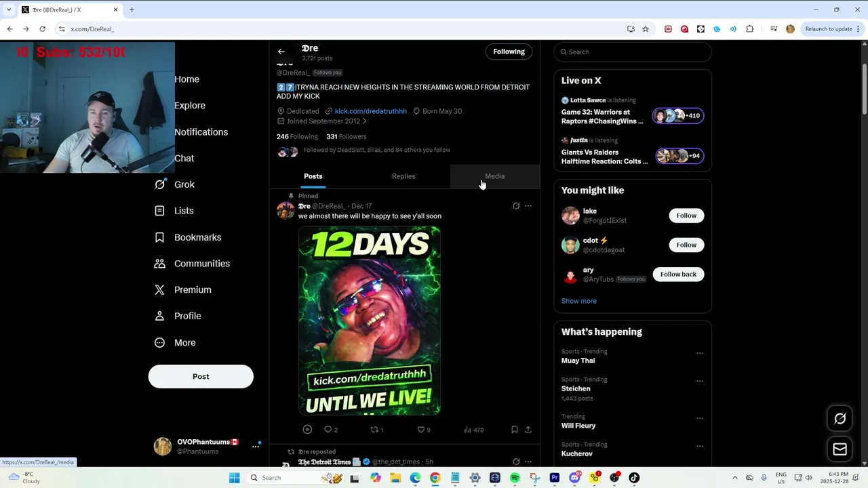Open Premium in the sidebar
868x488 pixels.
(x=183, y=290)
